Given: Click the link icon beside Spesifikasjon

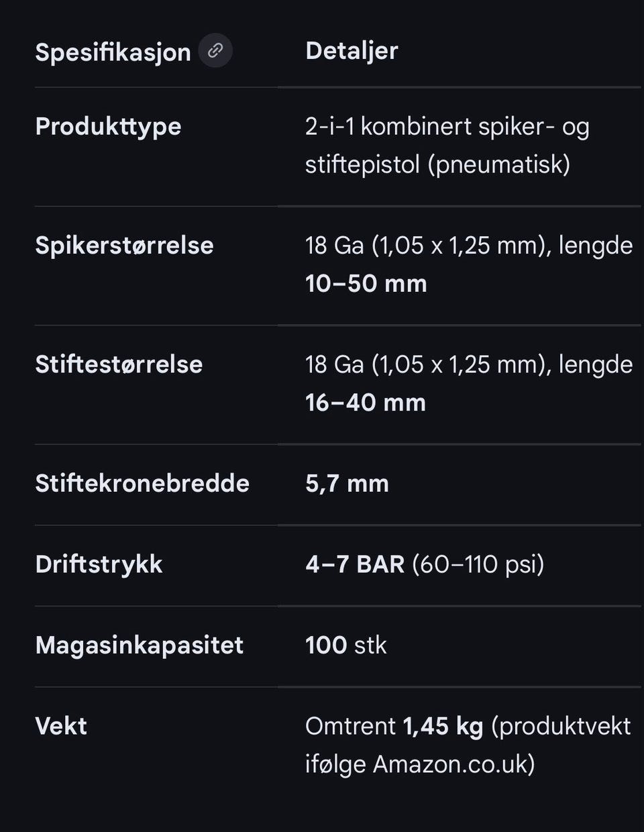Looking at the screenshot, I should pyautogui.click(x=215, y=50).
